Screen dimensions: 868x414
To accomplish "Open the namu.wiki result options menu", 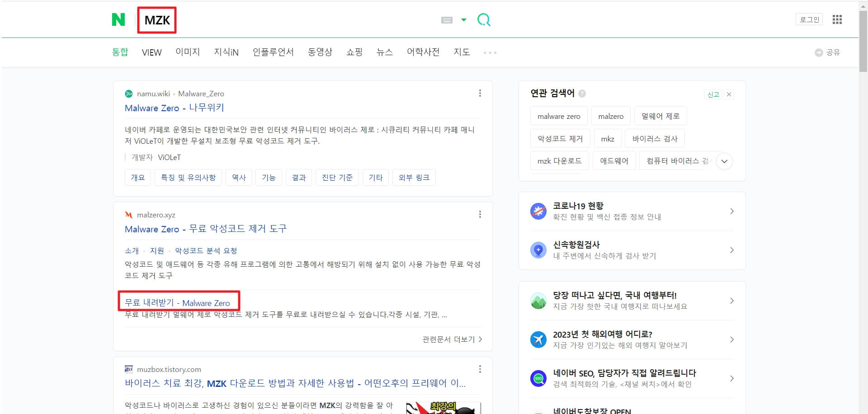I will [x=480, y=93].
